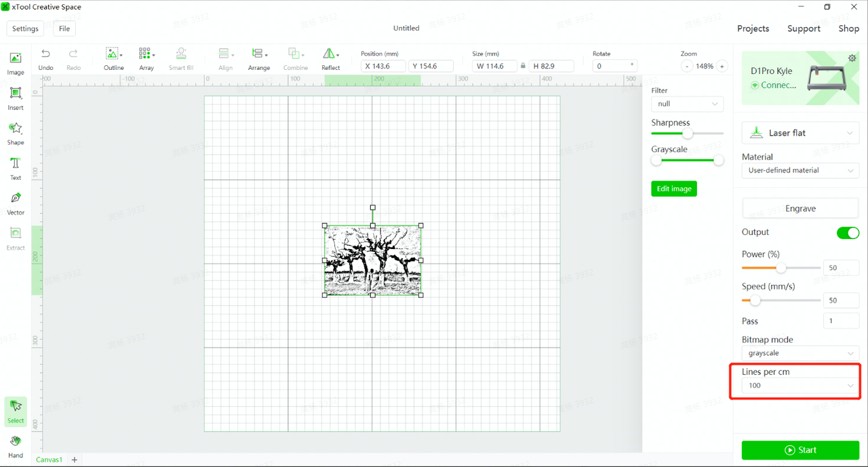868x467 pixels.
Task: Switch to the Hand pan tool
Action: tap(16, 445)
